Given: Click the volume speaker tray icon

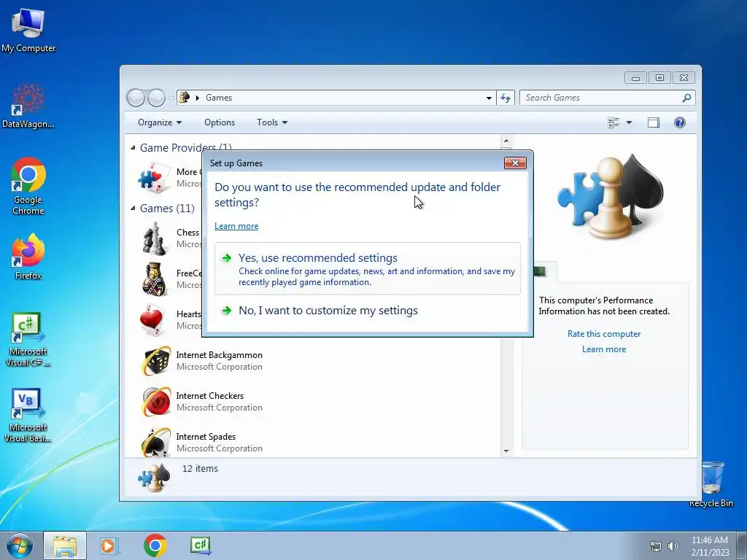Looking at the screenshot, I should [x=673, y=546].
